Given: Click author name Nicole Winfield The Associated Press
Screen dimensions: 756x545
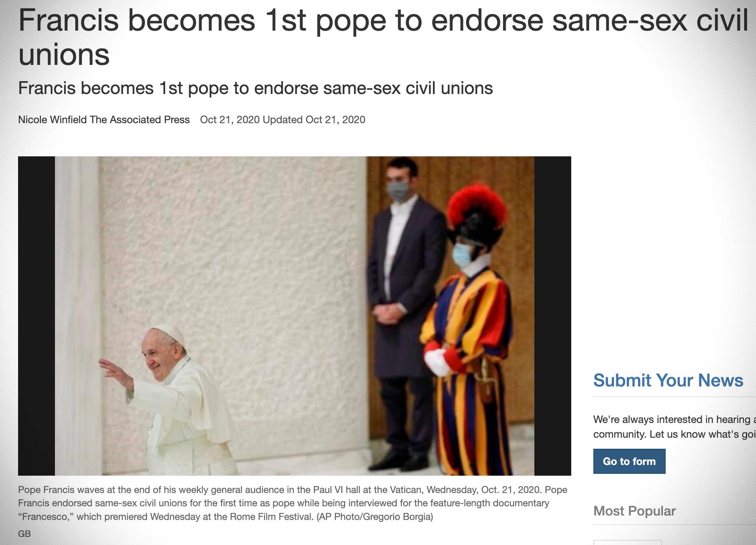Looking at the screenshot, I should click(x=104, y=119).
